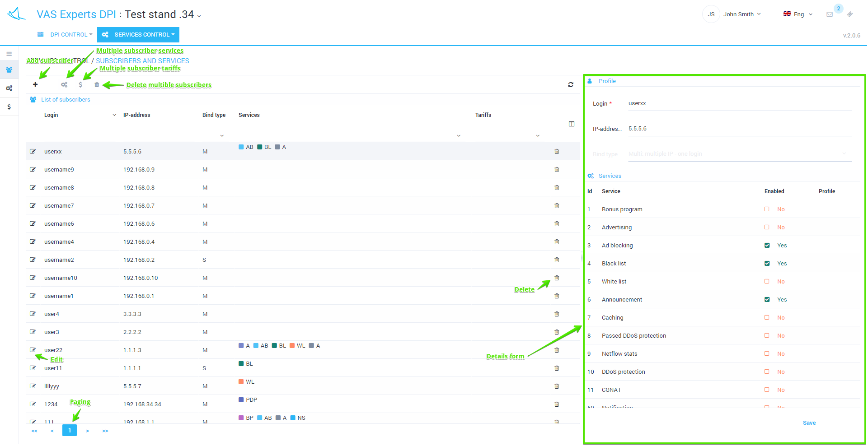Toggle column visibility icon in table header

pyautogui.click(x=572, y=124)
